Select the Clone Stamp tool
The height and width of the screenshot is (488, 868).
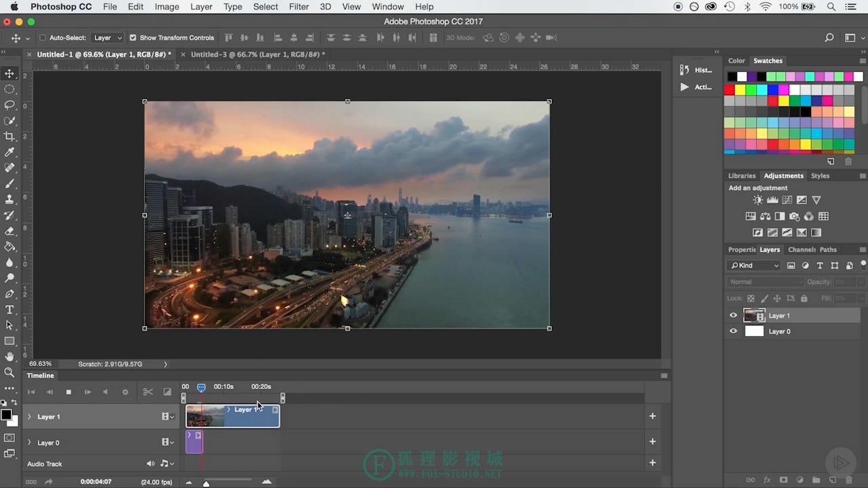[x=9, y=199]
